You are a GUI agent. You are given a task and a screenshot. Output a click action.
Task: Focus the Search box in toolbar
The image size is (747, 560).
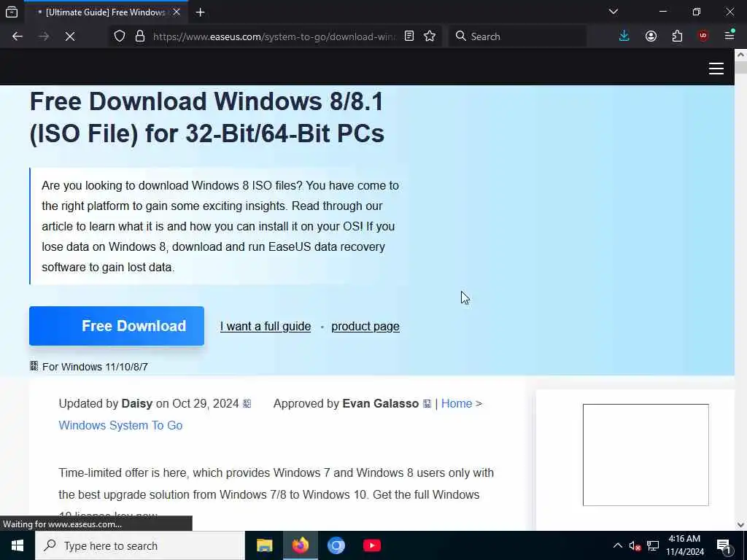click(517, 36)
